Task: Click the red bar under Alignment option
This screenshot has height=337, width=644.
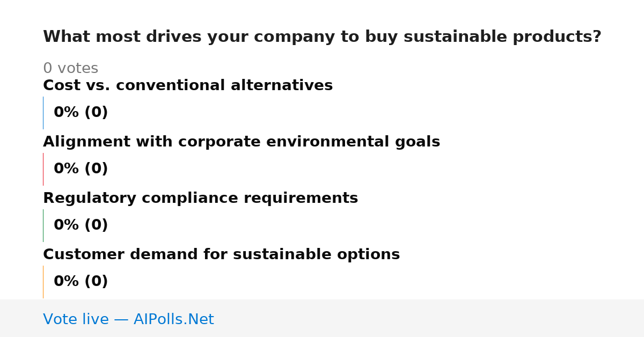Action: point(43,169)
